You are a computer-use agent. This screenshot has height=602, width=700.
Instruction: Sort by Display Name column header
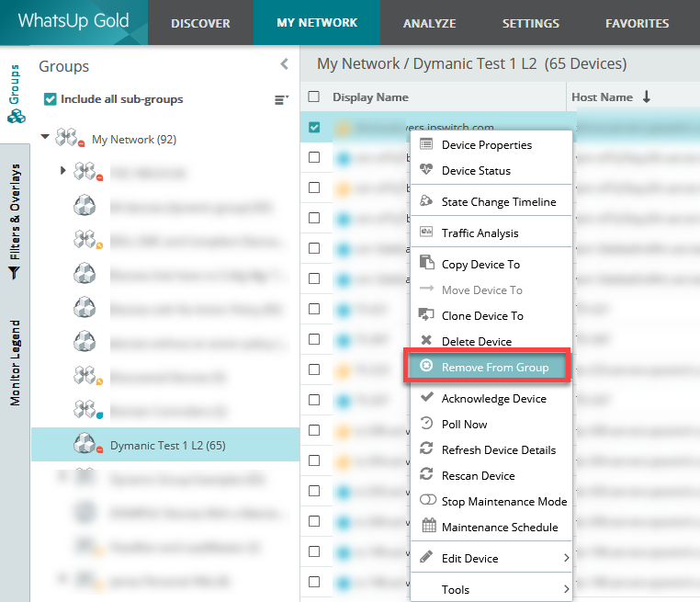[370, 97]
